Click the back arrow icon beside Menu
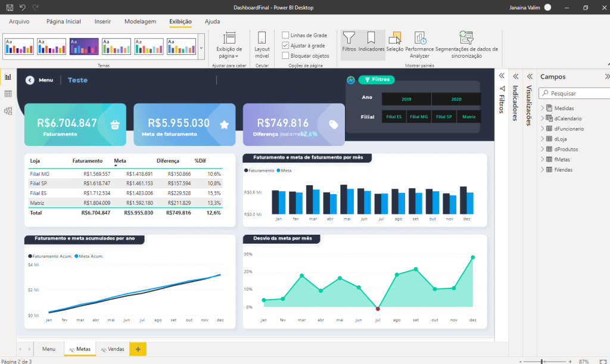This screenshot has height=364, width=610. tap(30, 80)
